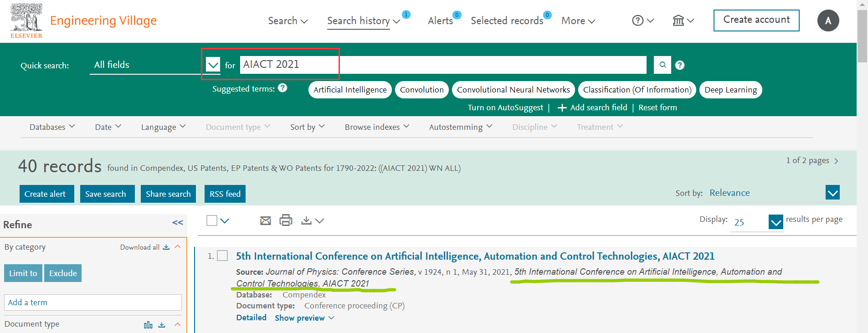Open All fields dropdown arrow
868x333 pixels.
point(213,65)
